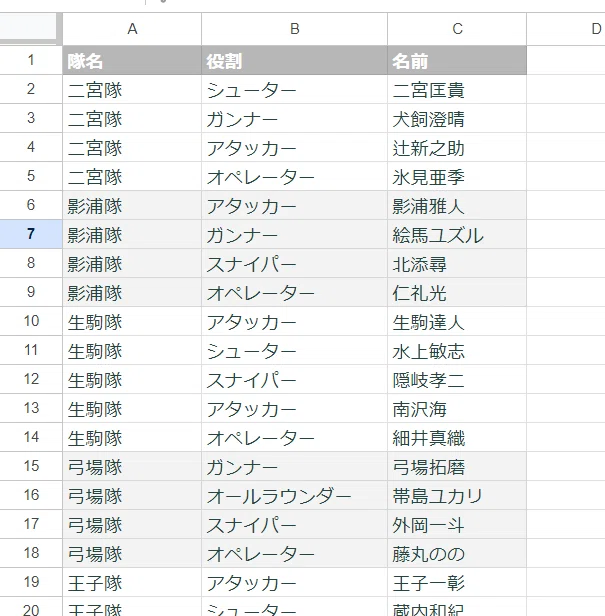Select cell 影浦雅人

(457, 205)
